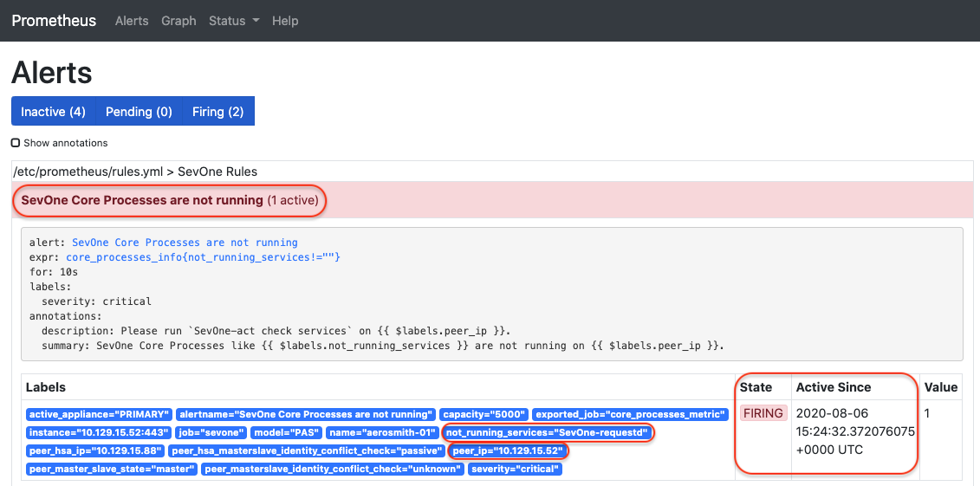Click the peer_ip="10.129.15.52" label badge
The height and width of the screenshot is (486, 980).
[508, 450]
